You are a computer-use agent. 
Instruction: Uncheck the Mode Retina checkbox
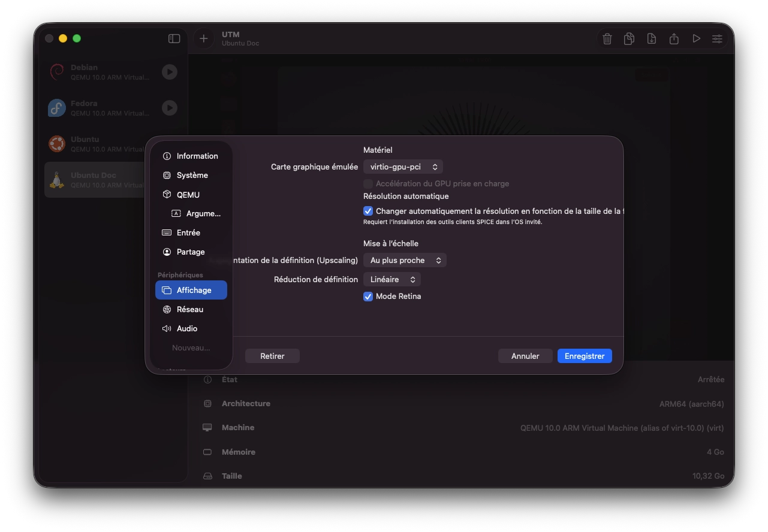368,297
